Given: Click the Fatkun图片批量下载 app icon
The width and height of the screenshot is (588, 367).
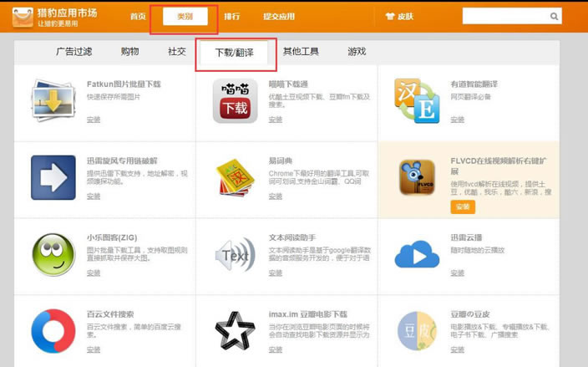Looking at the screenshot, I should tap(53, 102).
